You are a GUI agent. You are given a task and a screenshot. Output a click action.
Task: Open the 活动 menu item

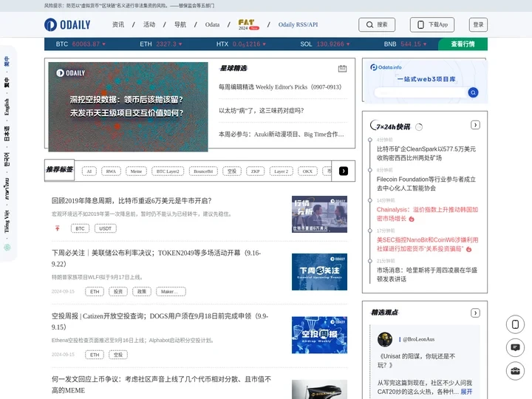(149, 24)
